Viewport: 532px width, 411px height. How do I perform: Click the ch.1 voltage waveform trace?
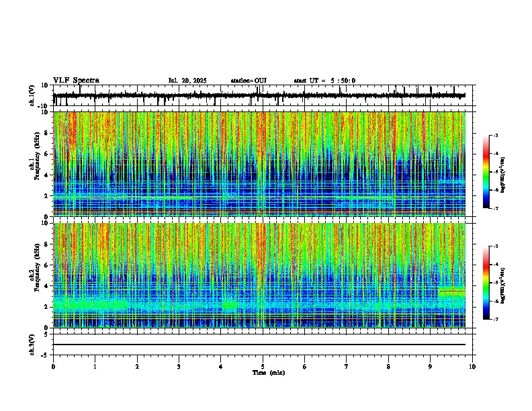pos(259,95)
